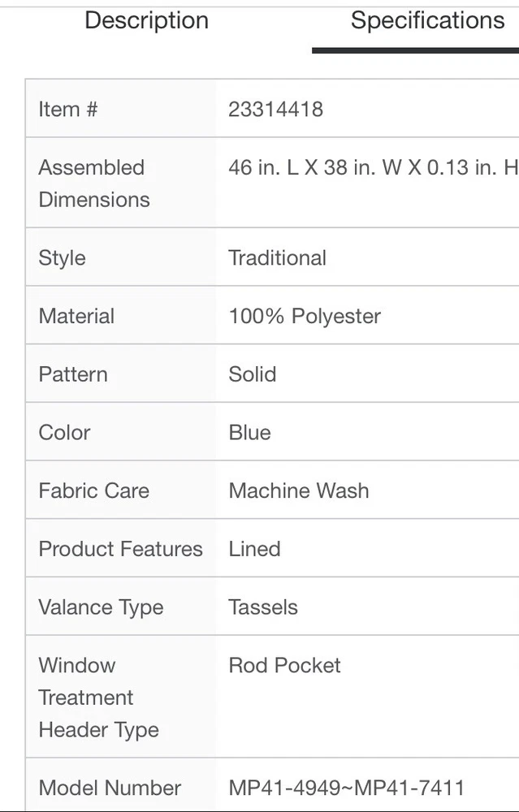Image resolution: width=519 pixels, height=812 pixels.
Task: Click the Product Features label
Action: [x=120, y=549]
